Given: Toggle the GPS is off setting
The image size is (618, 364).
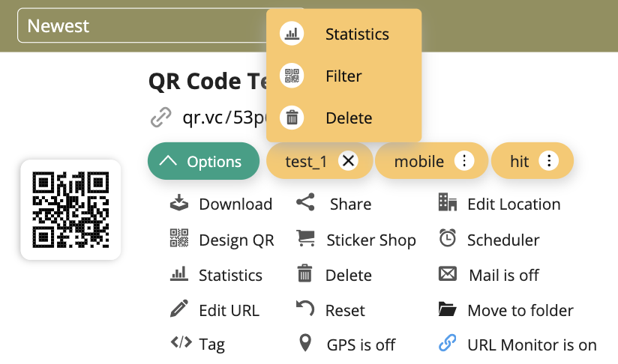Looking at the screenshot, I should tap(360, 345).
